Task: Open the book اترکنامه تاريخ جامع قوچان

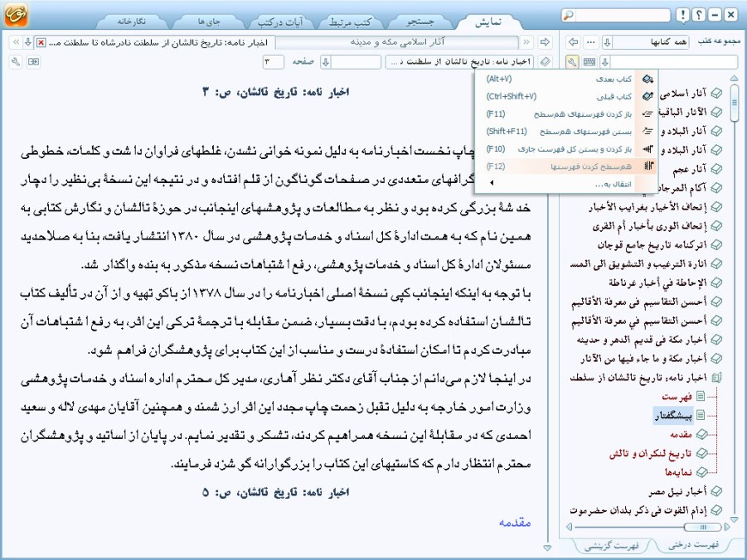Action: tap(652, 245)
